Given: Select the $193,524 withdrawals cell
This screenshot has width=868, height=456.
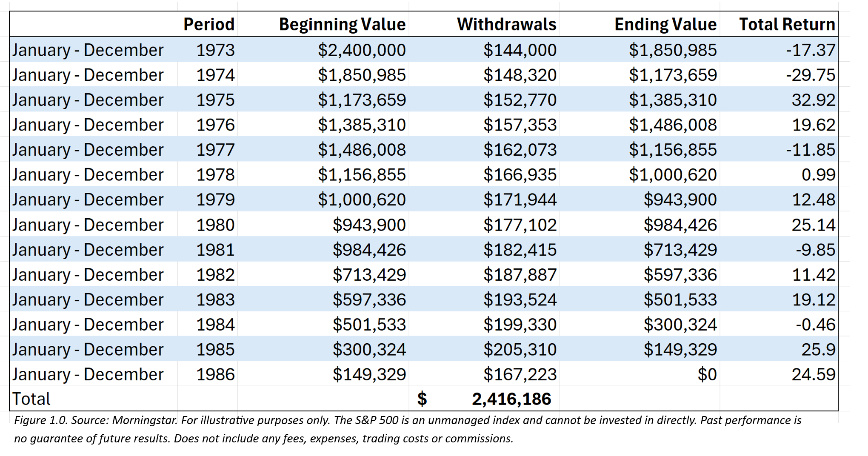Looking at the screenshot, I should pyautogui.click(x=520, y=299).
